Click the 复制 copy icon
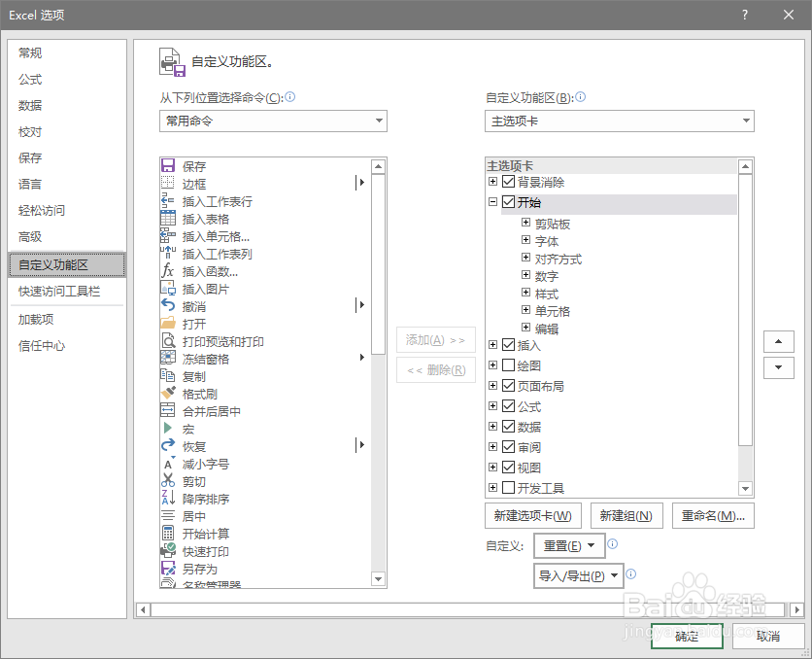The width and height of the screenshot is (812, 659). pyautogui.click(x=168, y=375)
